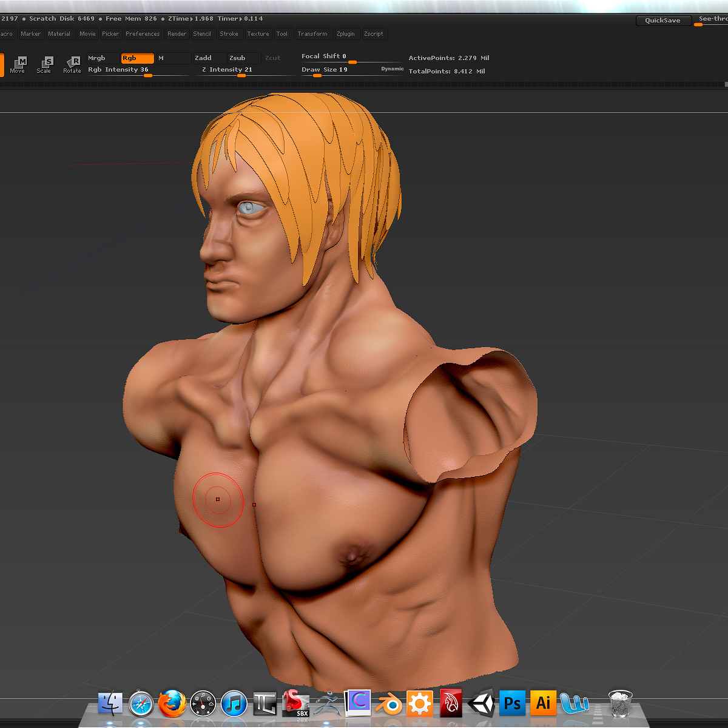This screenshot has height=728, width=728.
Task: Open the Dashboard gauge icon in dock
Action: point(203,704)
